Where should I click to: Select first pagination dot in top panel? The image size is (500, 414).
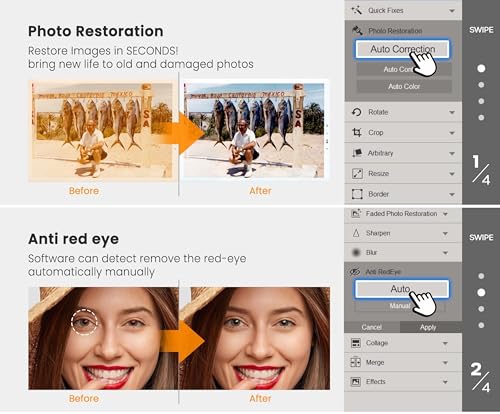(x=481, y=68)
